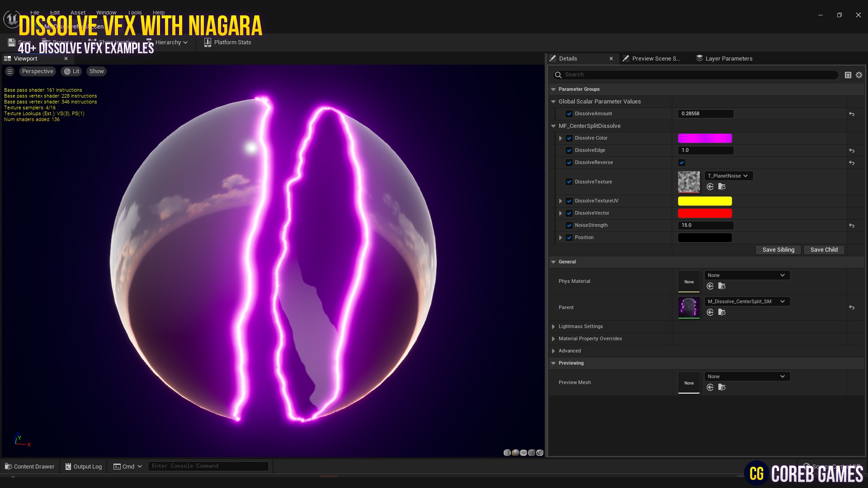Browse to Phys Material in Content Browser

pos(722,286)
